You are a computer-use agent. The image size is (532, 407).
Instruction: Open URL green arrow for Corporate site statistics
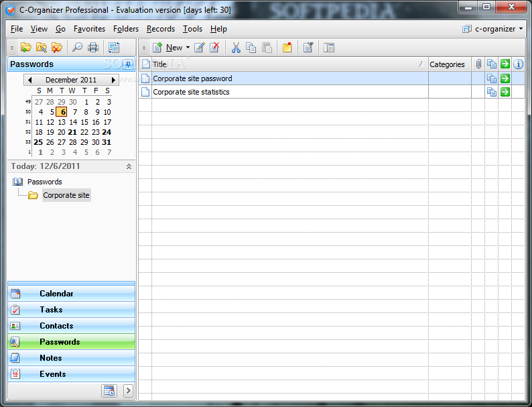point(505,92)
